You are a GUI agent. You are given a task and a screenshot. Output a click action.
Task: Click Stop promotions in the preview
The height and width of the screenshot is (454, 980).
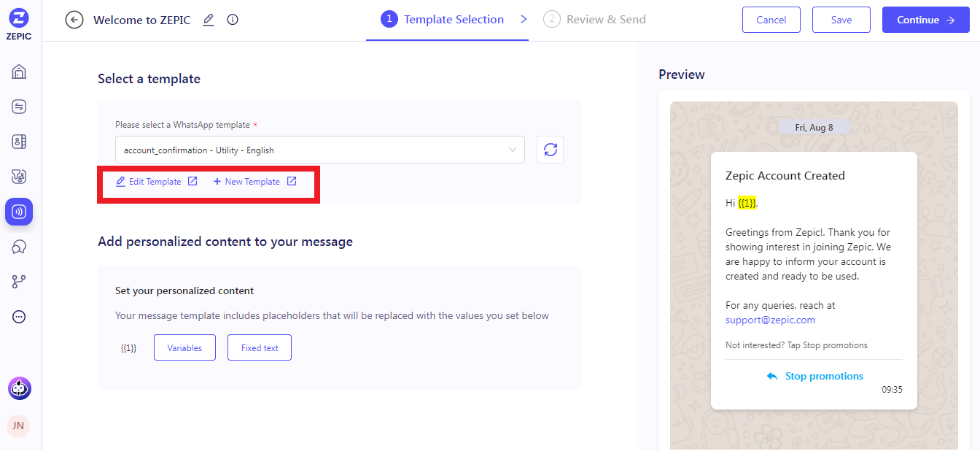(x=824, y=376)
